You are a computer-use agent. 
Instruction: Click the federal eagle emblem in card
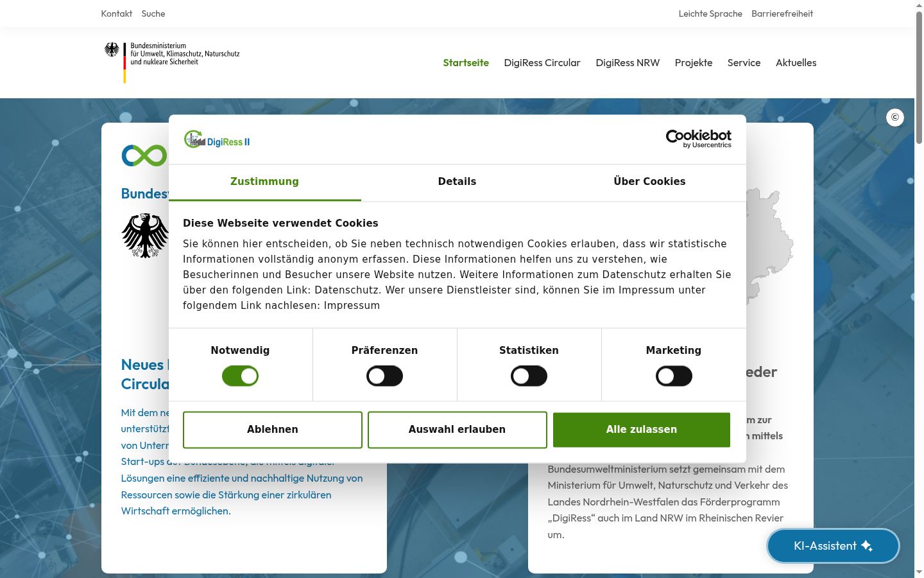146,236
